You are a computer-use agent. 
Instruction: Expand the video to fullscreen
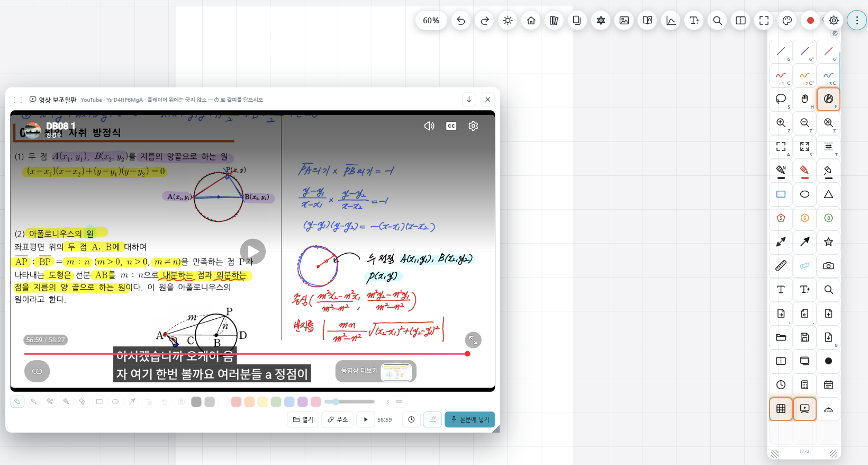coord(473,340)
